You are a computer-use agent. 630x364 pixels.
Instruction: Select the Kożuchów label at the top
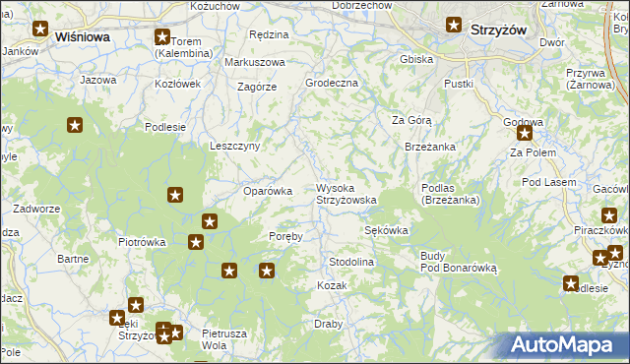tap(215, 6)
